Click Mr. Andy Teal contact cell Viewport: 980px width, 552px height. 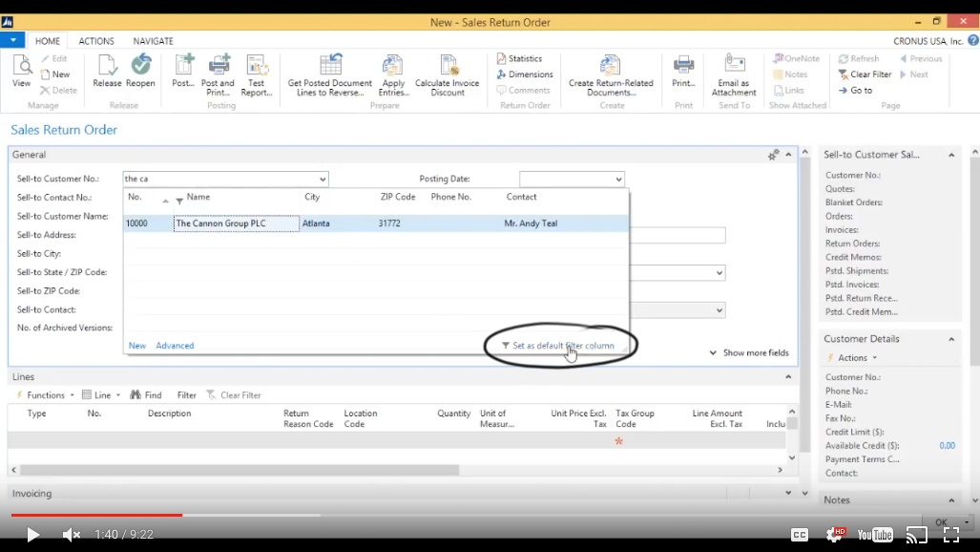point(531,223)
